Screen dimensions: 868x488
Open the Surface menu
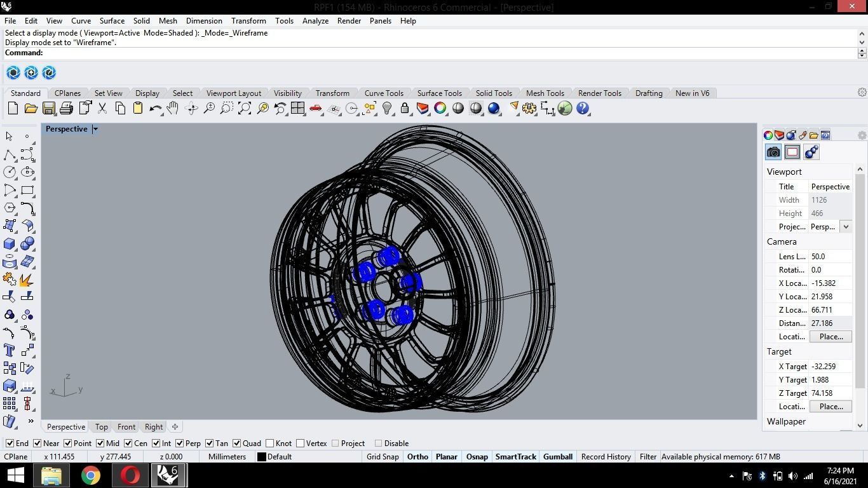point(112,21)
